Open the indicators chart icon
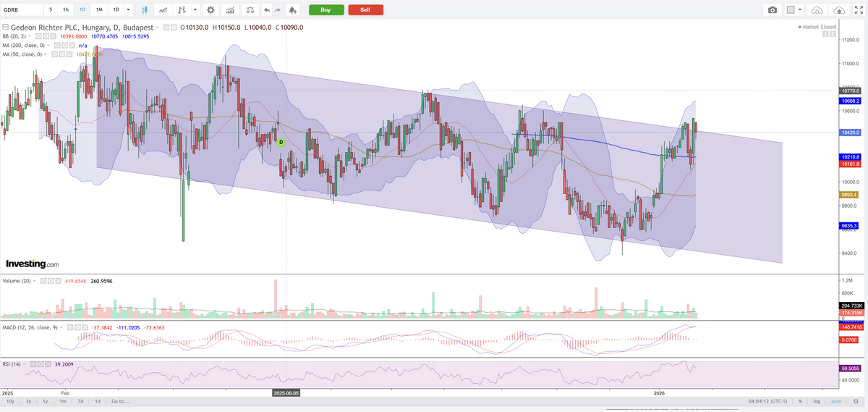The width and height of the screenshot is (868, 412). [229, 10]
